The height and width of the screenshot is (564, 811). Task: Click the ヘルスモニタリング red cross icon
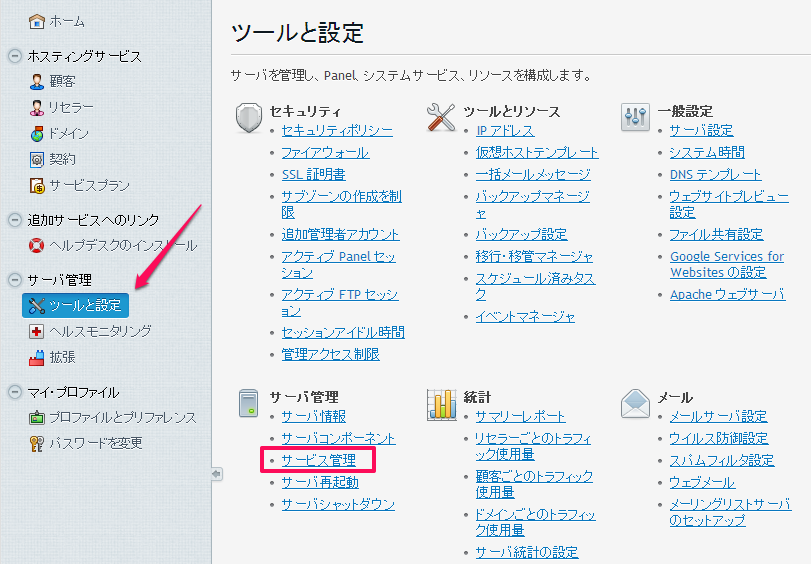tap(37, 331)
